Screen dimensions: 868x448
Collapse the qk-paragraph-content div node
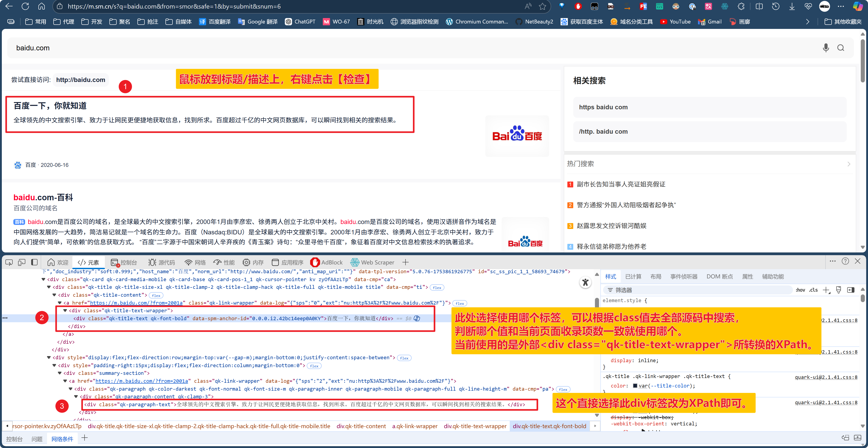point(76,397)
